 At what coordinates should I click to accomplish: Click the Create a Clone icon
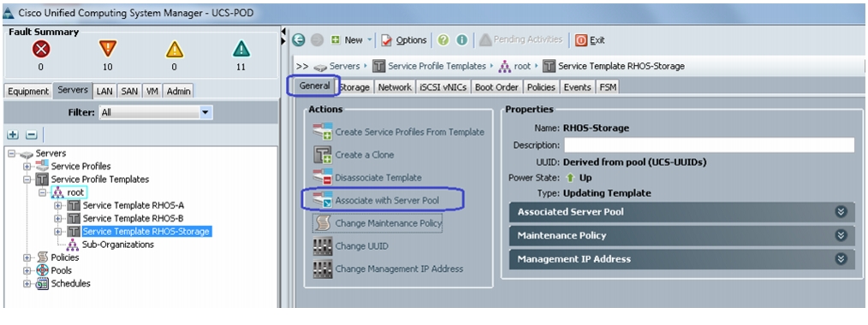click(323, 155)
